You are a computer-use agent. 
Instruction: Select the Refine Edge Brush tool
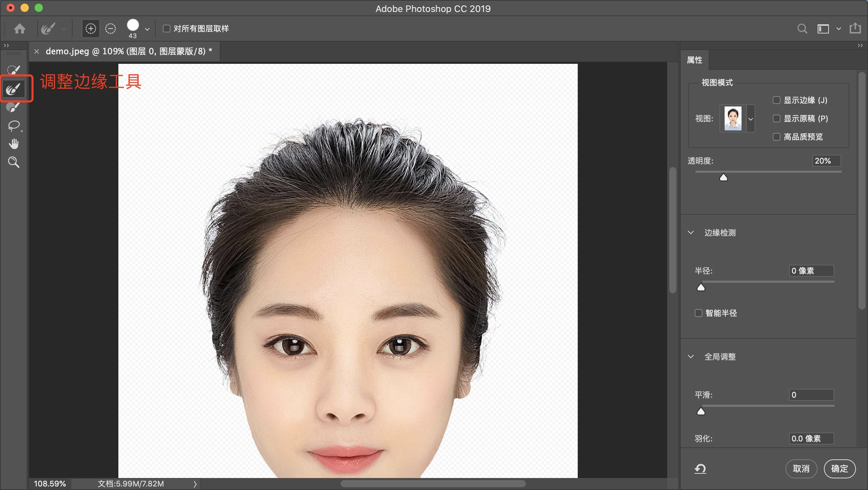tap(13, 88)
